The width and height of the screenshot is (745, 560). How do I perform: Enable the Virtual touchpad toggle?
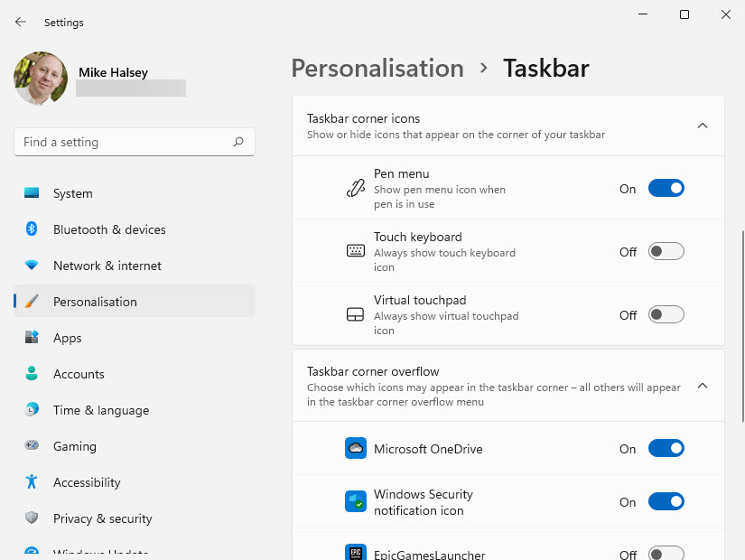[666, 315]
